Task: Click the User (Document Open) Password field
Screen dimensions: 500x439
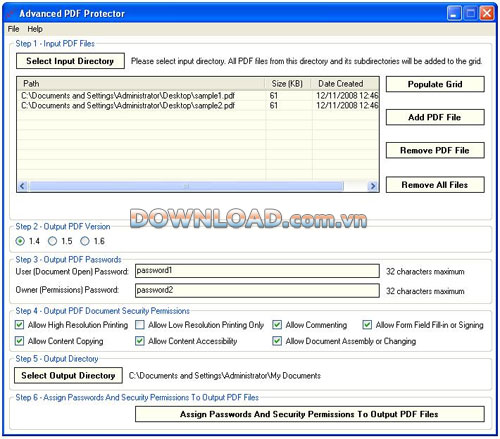Action: (x=257, y=271)
